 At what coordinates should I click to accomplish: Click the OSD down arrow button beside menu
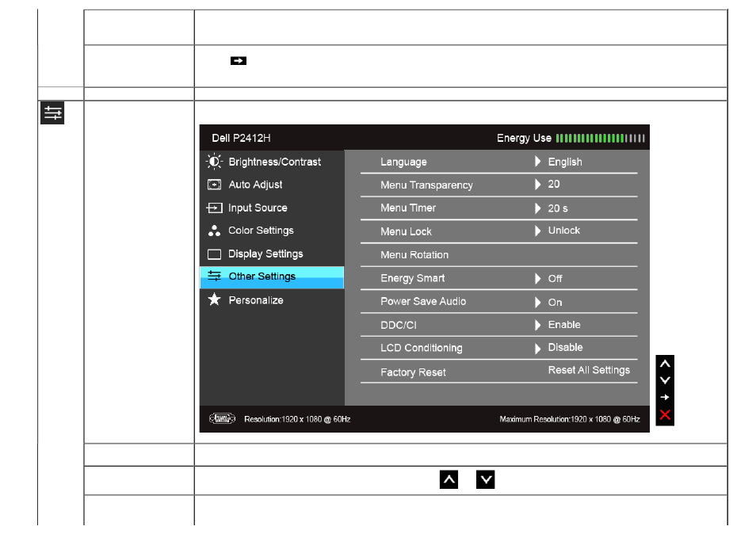[665, 380]
